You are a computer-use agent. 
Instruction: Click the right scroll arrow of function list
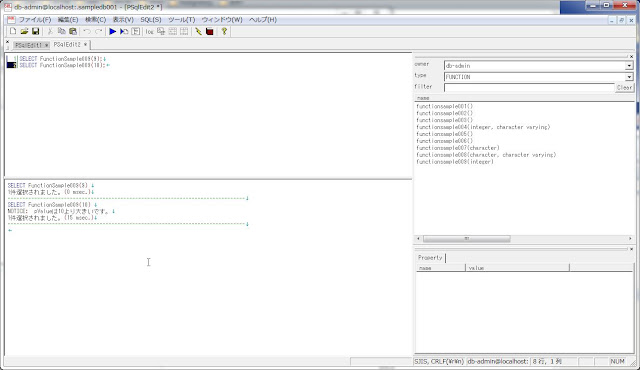630,239
